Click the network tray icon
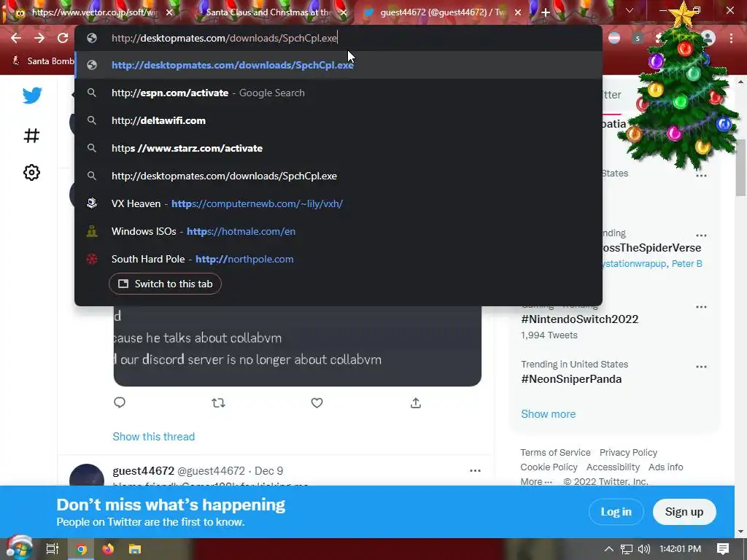 click(x=627, y=549)
